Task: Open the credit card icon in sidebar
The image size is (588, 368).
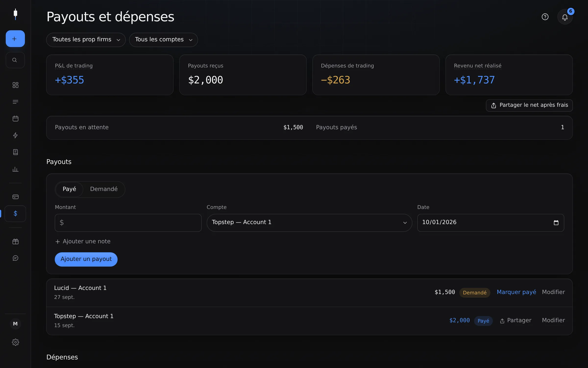Action: (15, 197)
